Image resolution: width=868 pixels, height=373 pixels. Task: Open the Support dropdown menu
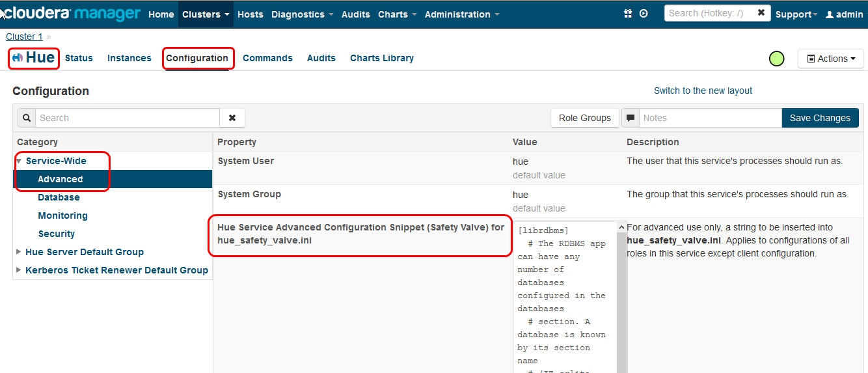[x=797, y=14]
